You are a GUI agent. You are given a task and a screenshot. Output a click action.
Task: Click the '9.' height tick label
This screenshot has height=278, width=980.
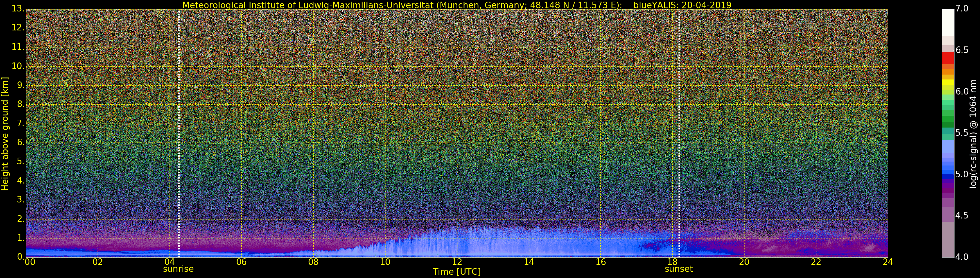tap(21, 85)
